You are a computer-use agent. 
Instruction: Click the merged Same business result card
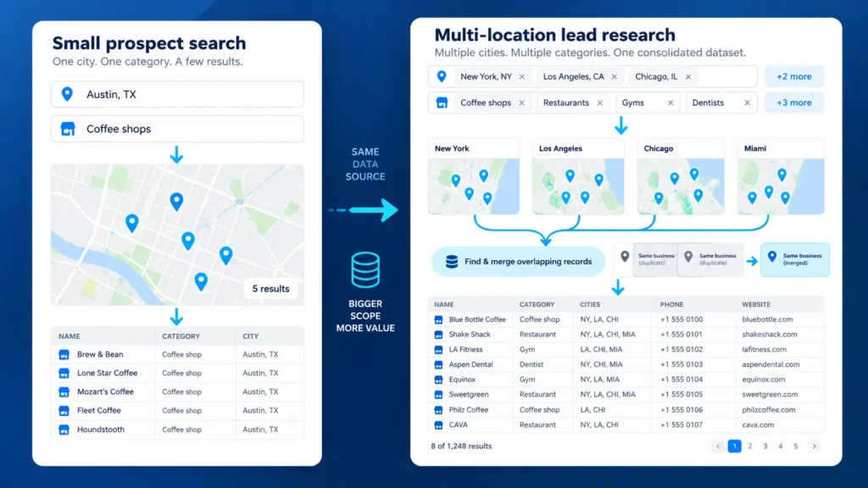(795, 259)
